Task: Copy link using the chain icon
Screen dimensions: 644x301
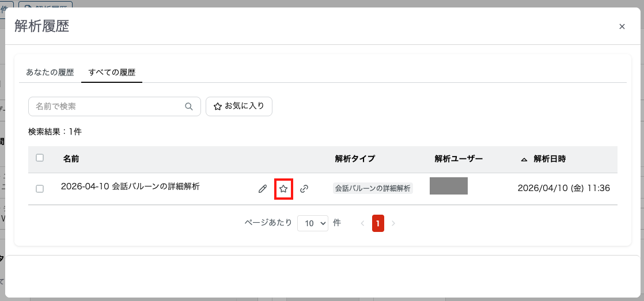Action: pyautogui.click(x=304, y=189)
